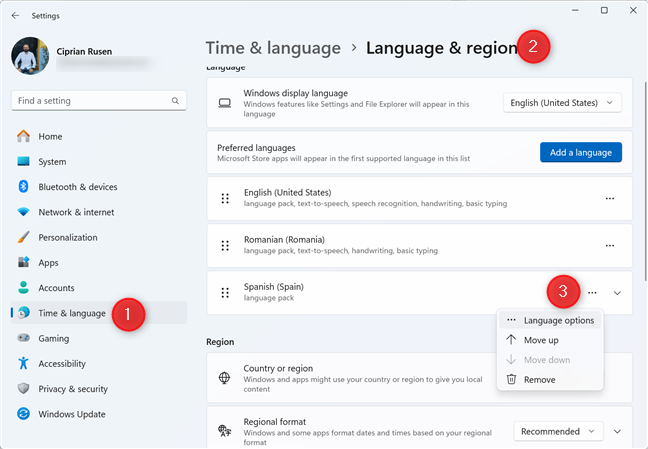Image resolution: width=648 pixels, height=449 pixels.
Task: Click the Regional format icon
Action: (224, 431)
